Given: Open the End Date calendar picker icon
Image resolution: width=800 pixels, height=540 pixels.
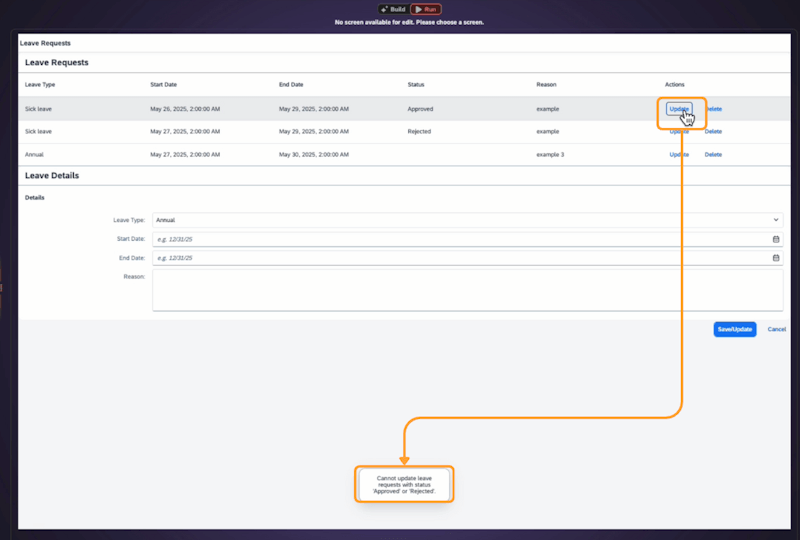Looking at the screenshot, I should tap(776, 258).
